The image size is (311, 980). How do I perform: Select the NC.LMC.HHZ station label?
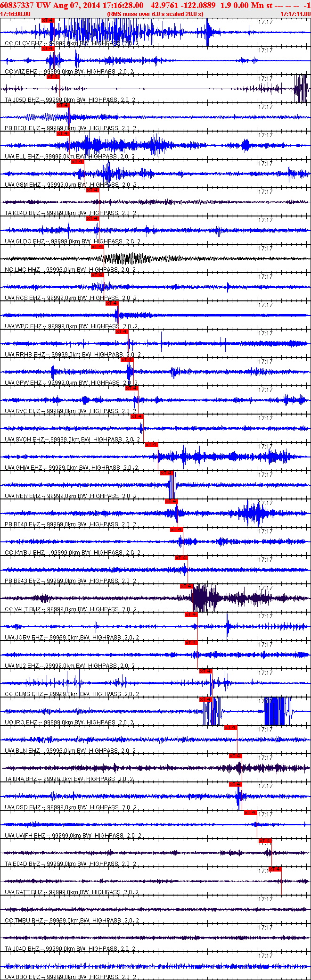coord(71,270)
